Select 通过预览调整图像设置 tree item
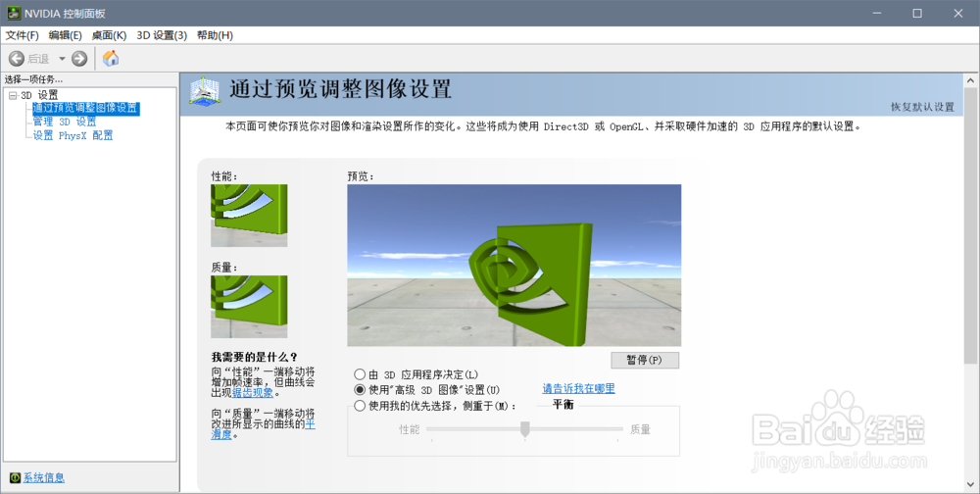The image size is (980, 494). click(85, 108)
